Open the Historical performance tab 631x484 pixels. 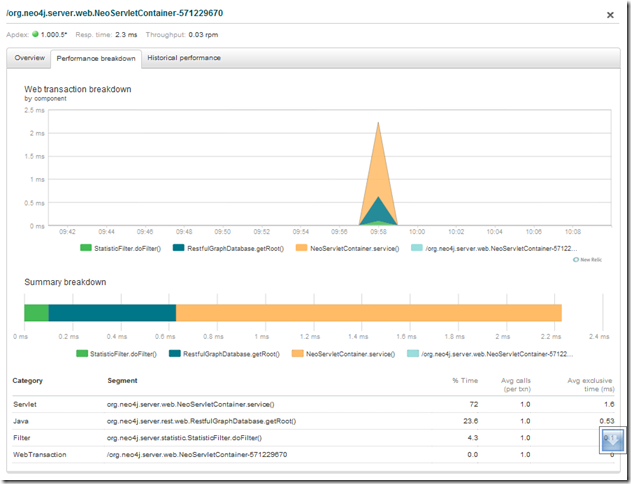pyautogui.click(x=184, y=58)
